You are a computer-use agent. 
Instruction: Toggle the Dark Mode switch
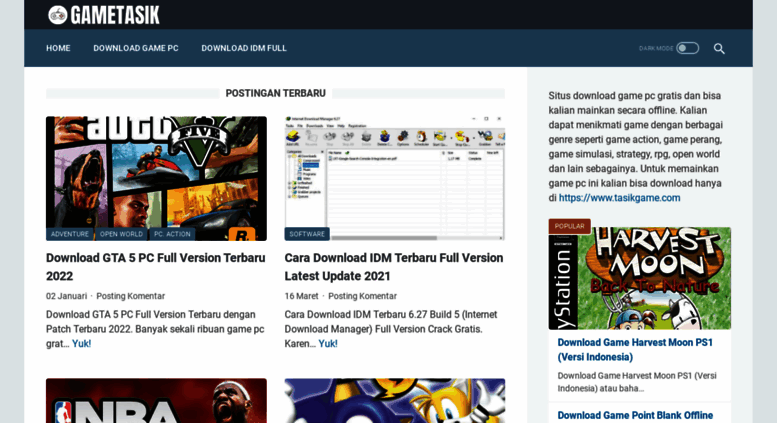[x=687, y=48]
